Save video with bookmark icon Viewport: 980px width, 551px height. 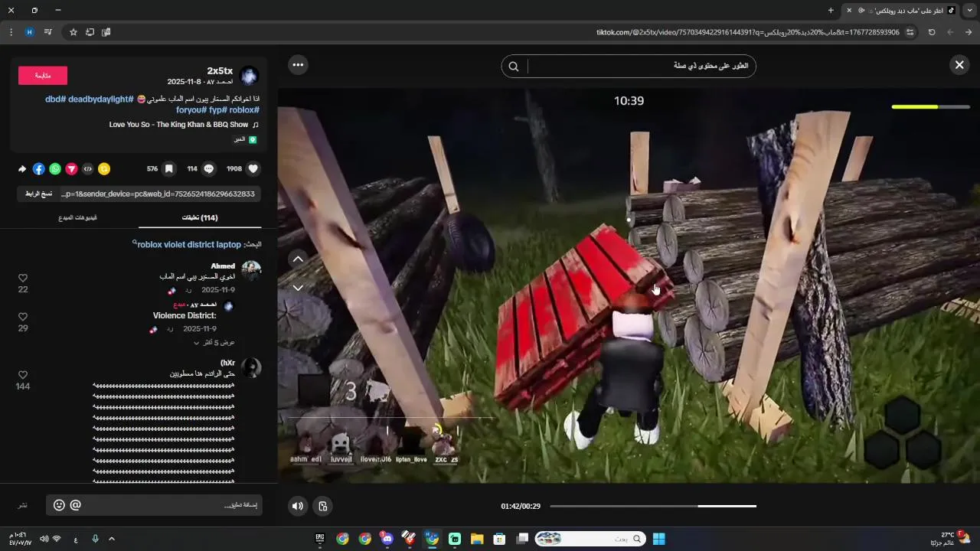coord(169,169)
